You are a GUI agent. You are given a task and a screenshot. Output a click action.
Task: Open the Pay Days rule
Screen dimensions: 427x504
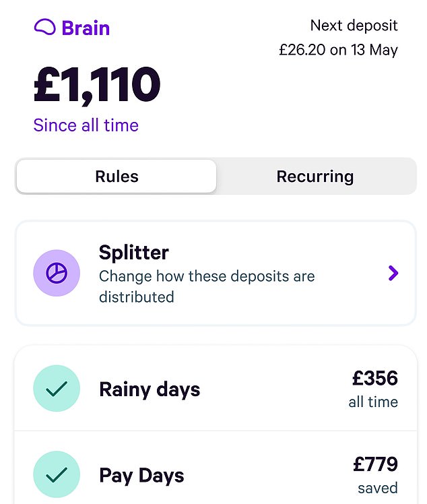click(141, 476)
